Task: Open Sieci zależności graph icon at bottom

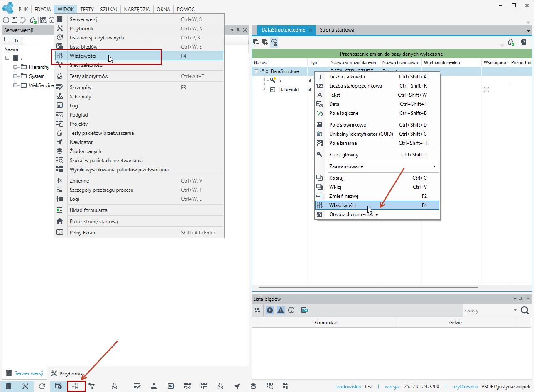Action: pyautogui.click(x=91, y=386)
